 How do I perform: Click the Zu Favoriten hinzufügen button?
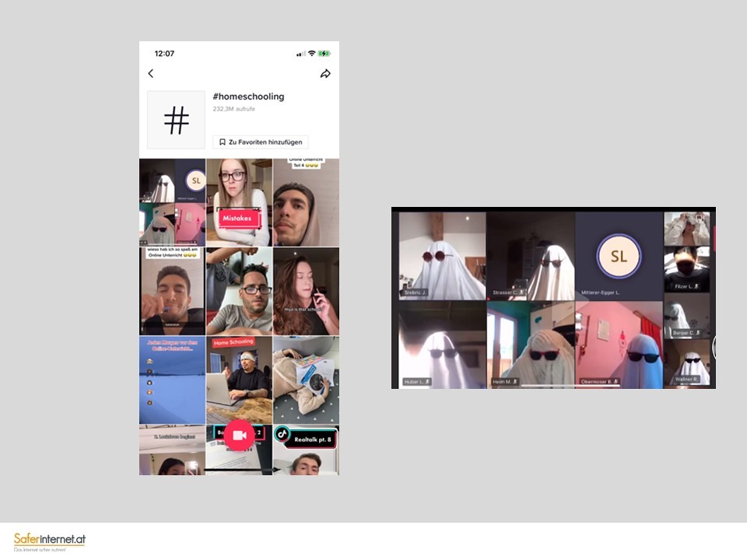pyautogui.click(x=261, y=142)
